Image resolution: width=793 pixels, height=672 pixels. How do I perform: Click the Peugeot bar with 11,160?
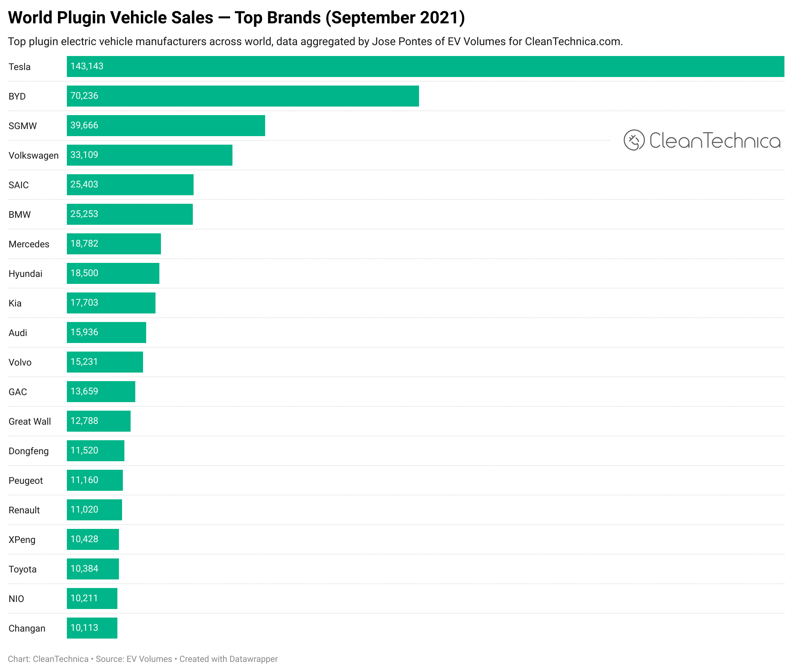94,480
